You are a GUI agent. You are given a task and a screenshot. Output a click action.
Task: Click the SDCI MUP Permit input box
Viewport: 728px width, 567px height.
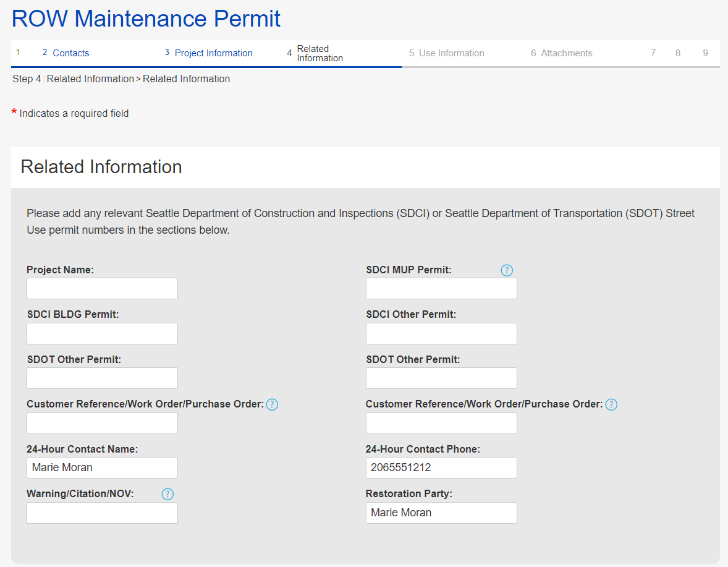click(441, 289)
